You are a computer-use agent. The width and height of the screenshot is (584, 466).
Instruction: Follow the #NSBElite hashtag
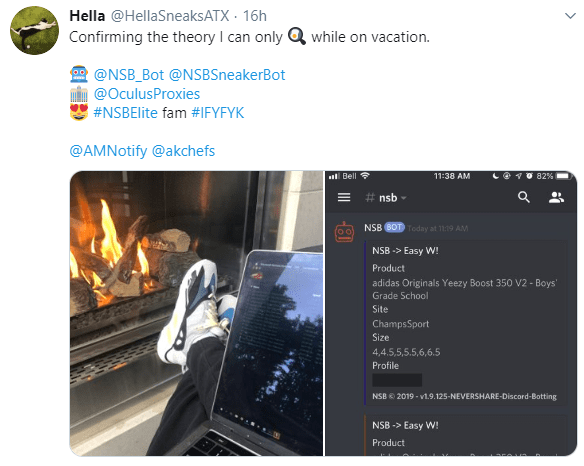126,113
